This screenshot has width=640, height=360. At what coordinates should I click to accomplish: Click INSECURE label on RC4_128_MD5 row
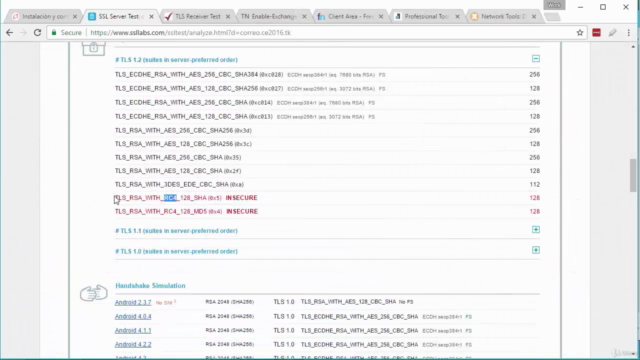pos(242,211)
